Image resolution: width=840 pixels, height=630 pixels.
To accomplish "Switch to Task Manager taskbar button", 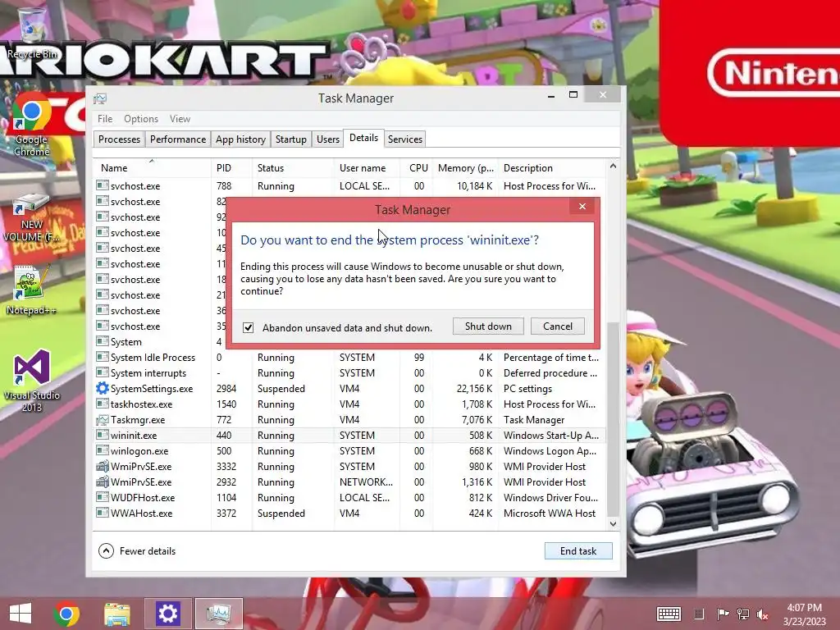I will (218, 614).
